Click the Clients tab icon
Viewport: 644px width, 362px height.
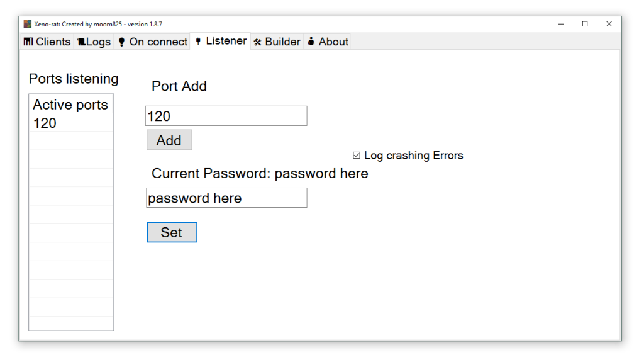click(x=28, y=42)
